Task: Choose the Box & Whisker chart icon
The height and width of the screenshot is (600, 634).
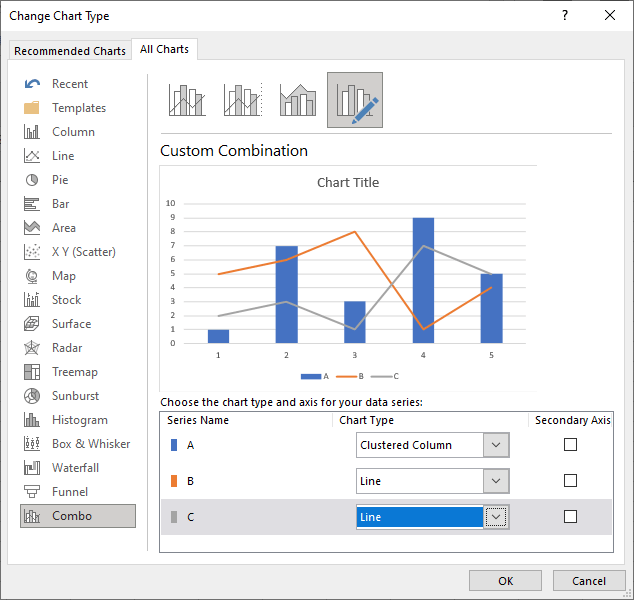Action: pyautogui.click(x=32, y=444)
